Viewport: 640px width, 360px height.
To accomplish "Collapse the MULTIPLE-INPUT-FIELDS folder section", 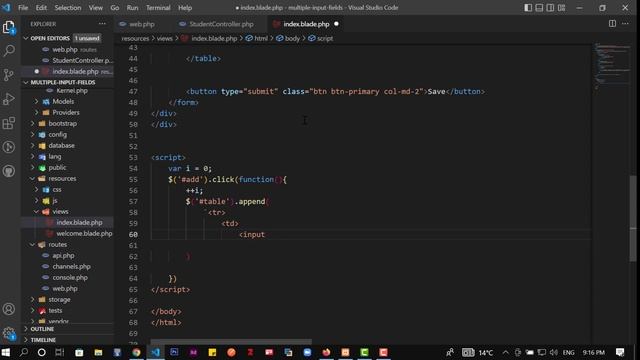I will pyautogui.click(x=62, y=82).
